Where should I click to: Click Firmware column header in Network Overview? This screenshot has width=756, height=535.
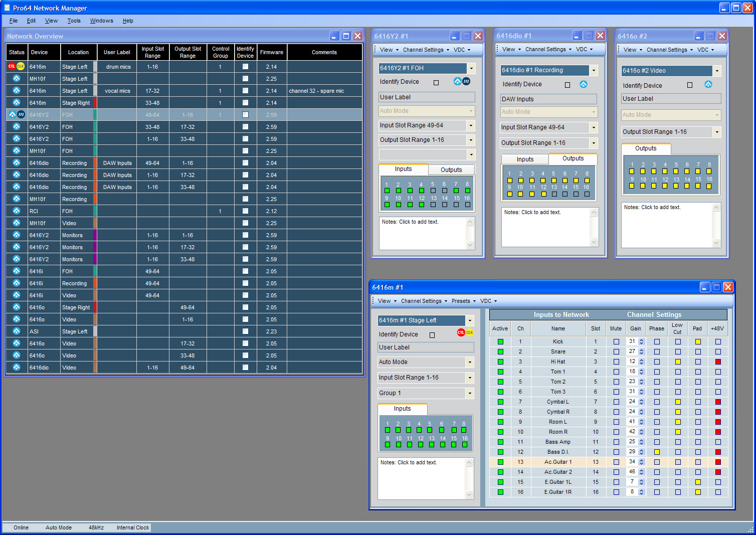pyautogui.click(x=272, y=52)
